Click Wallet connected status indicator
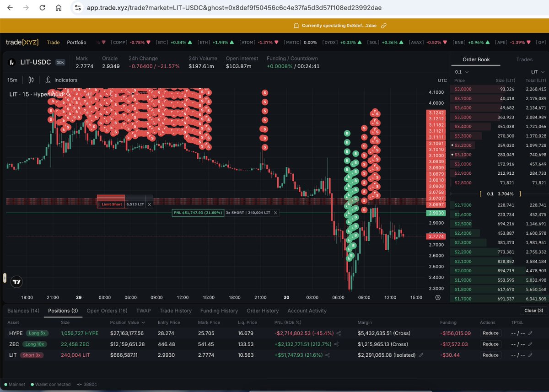Viewport: 549px width, 392px height. (x=51, y=385)
